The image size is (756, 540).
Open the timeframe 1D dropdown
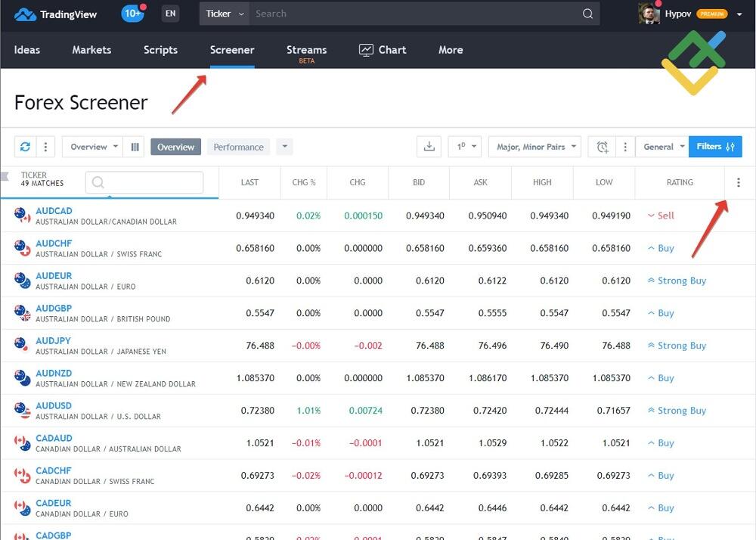465,147
